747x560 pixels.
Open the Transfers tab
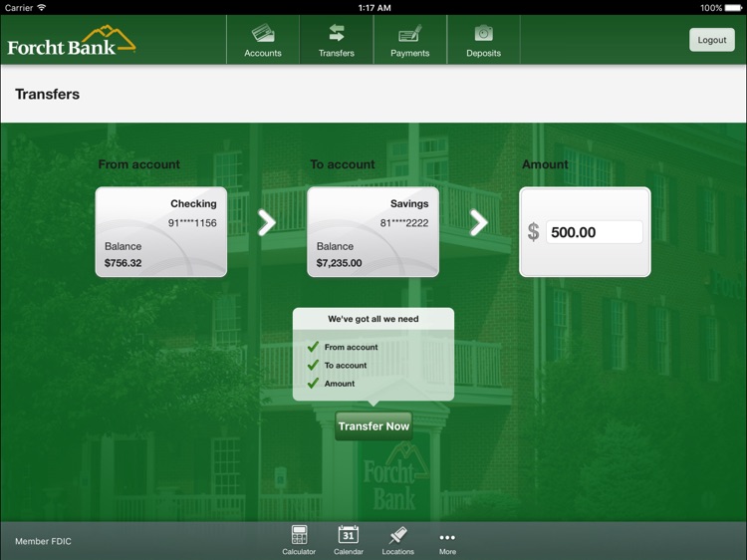(337, 40)
